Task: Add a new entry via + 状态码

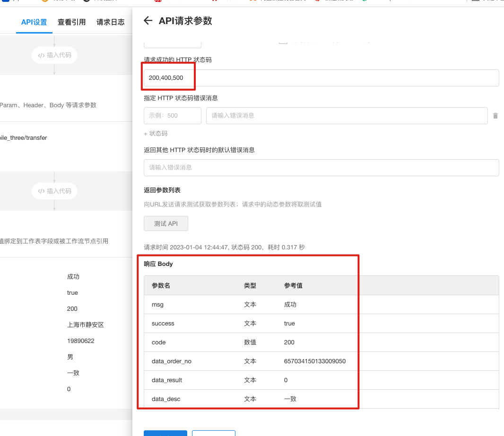Action: 156,134
